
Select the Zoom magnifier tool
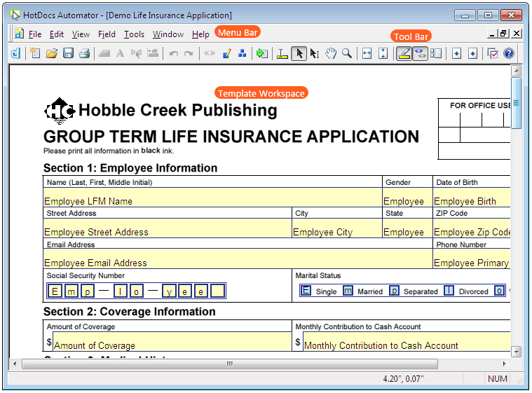tap(347, 53)
